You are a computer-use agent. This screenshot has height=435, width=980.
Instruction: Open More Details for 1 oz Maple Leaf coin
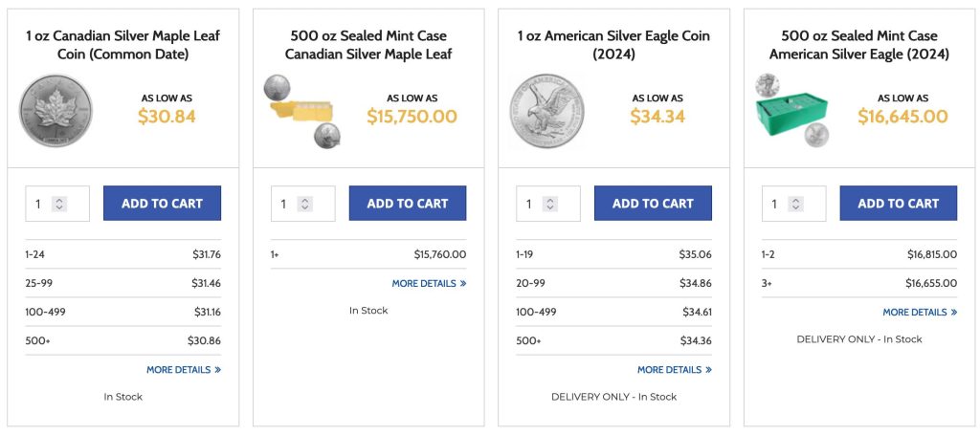click(x=183, y=369)
